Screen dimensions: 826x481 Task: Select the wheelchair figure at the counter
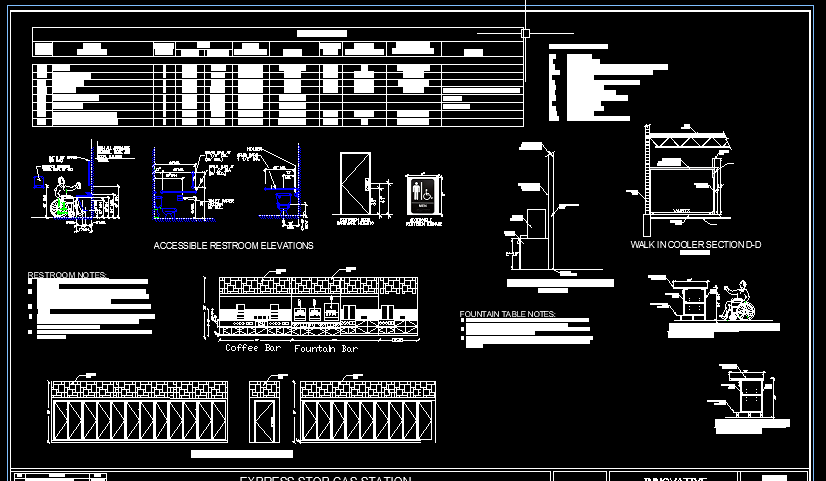coord(738,302)
